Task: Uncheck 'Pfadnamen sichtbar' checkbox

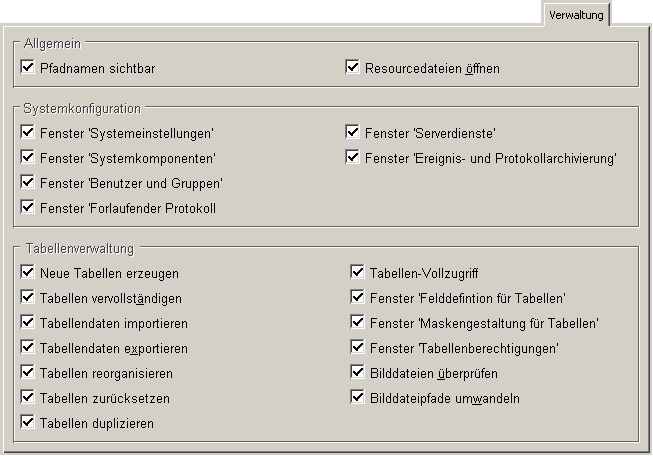Action: tap(27, 67)
